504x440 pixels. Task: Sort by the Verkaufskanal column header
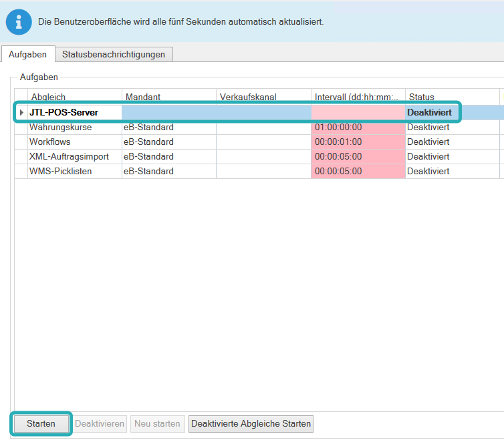point(263,97)
